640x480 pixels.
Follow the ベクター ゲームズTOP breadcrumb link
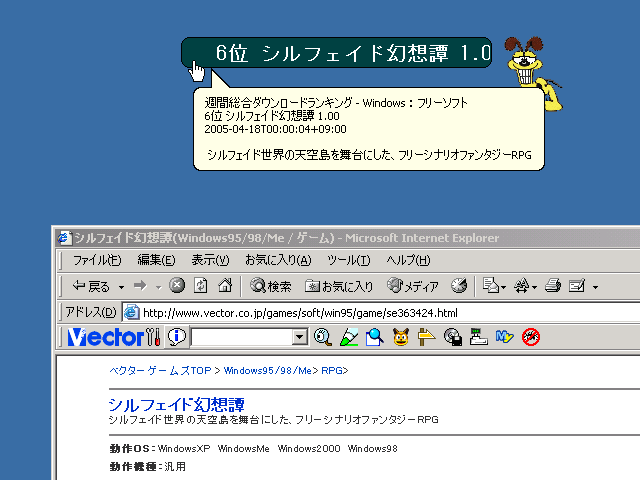pyautogui.click(x=160, y=371)
